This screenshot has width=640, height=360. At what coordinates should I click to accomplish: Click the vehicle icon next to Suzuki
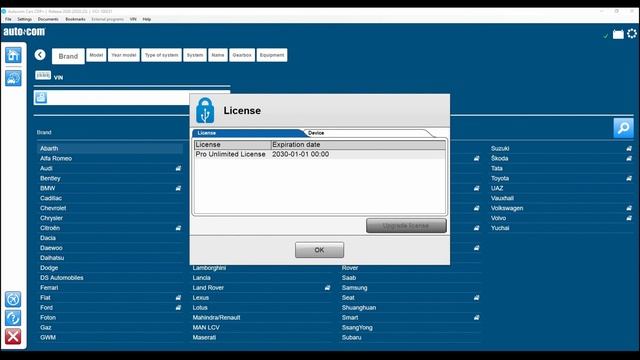click(x=629, y=149)
